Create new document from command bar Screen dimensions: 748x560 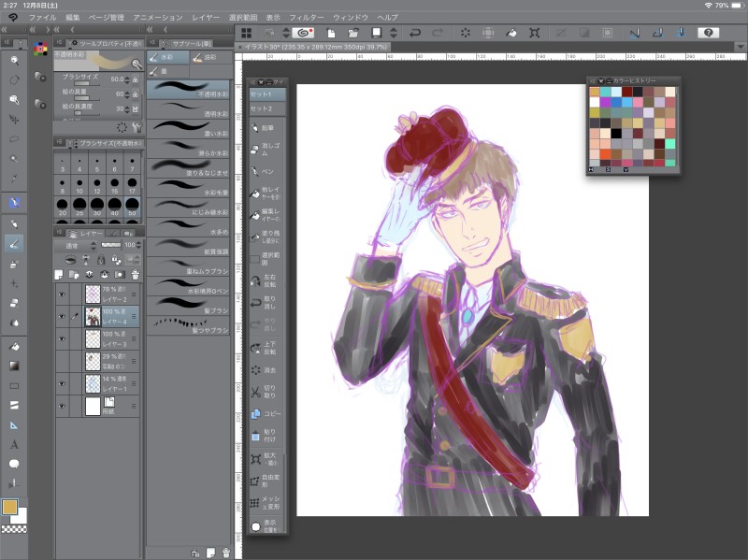tap(331, 33)
